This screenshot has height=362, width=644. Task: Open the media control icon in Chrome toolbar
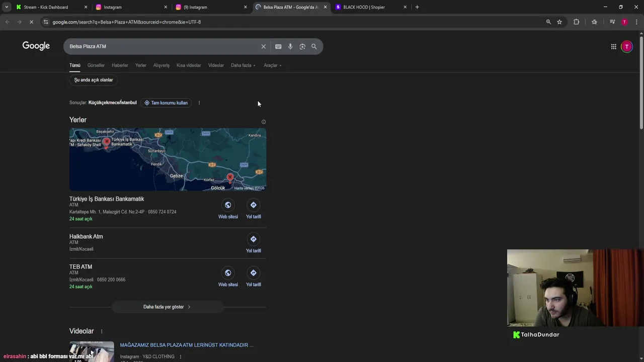[612, 22]
